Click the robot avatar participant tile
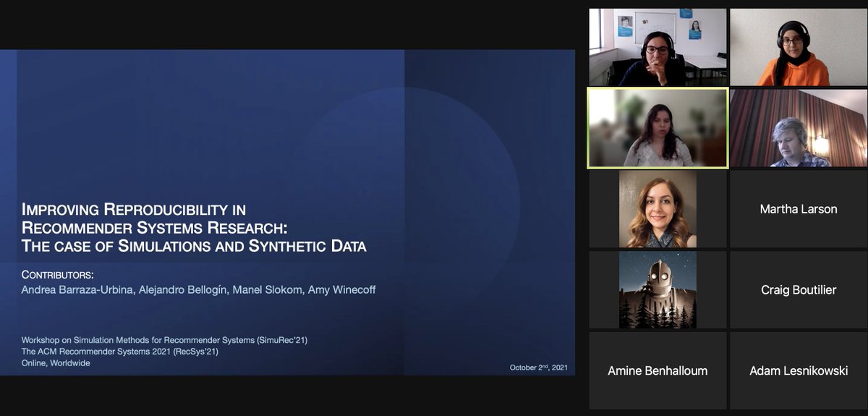868x416 pixels. 658,290
